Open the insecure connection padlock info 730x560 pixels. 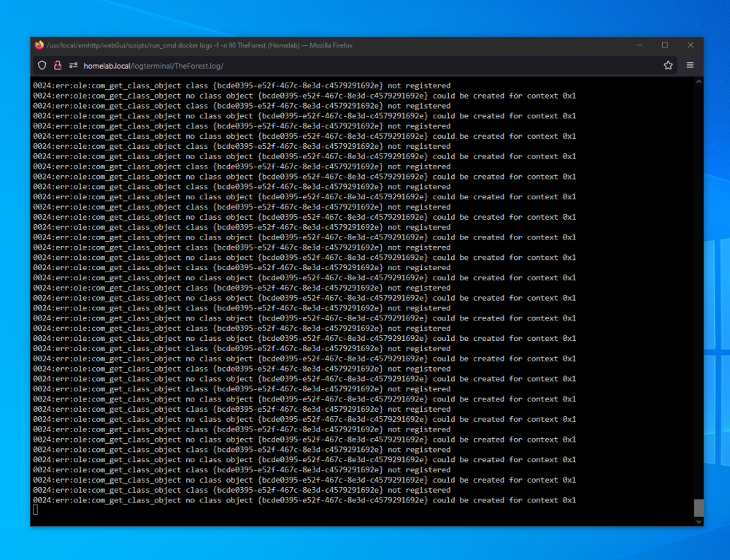[58, 66]
